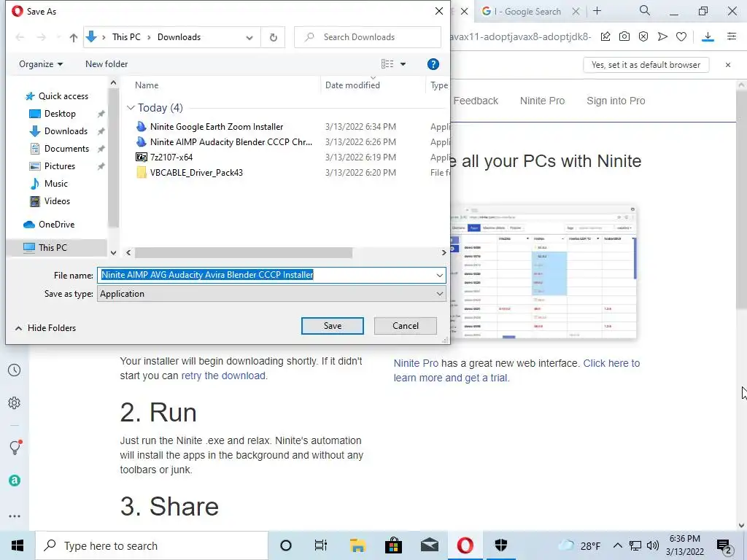Open Opera send/flow arrow icon
This screenshot has height=560, width=747.
click(662, 36)
